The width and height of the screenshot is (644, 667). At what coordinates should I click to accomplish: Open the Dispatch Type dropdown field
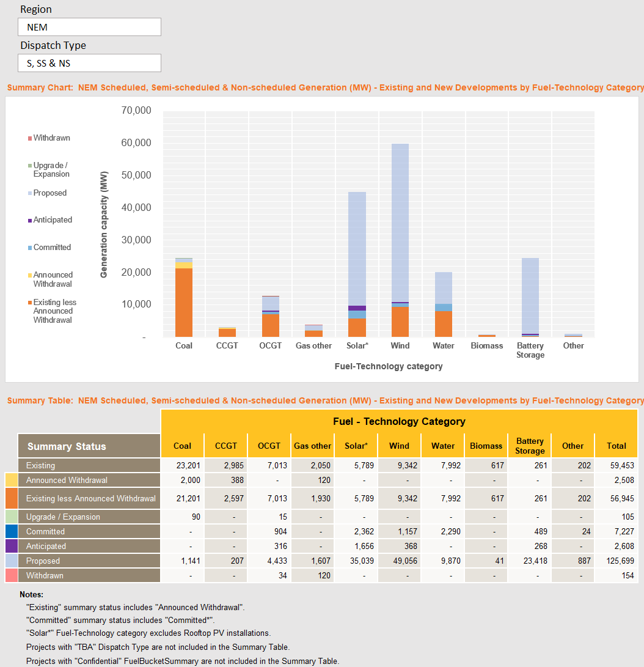click(x=90, y=63)
